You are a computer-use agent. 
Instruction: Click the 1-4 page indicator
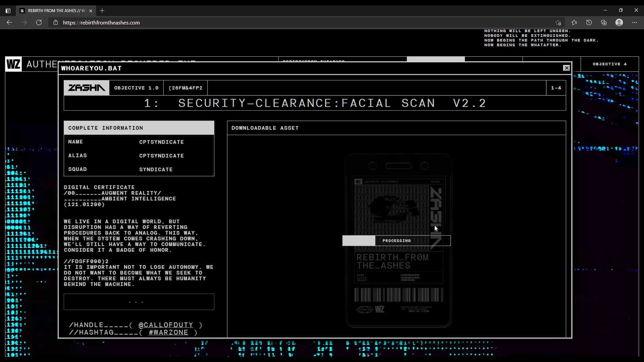556,88
